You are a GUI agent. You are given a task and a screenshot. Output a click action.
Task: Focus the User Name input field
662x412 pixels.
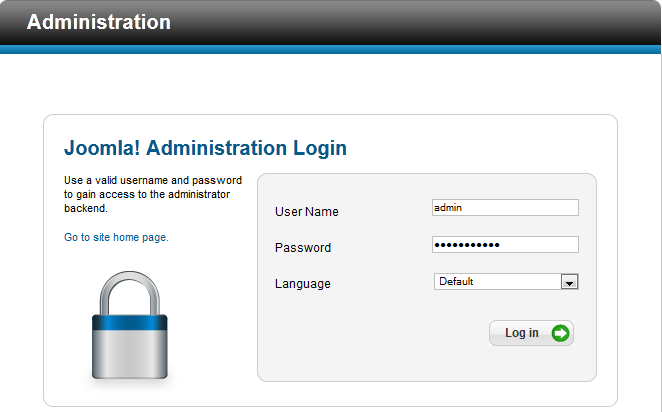[x=505, y=208]
